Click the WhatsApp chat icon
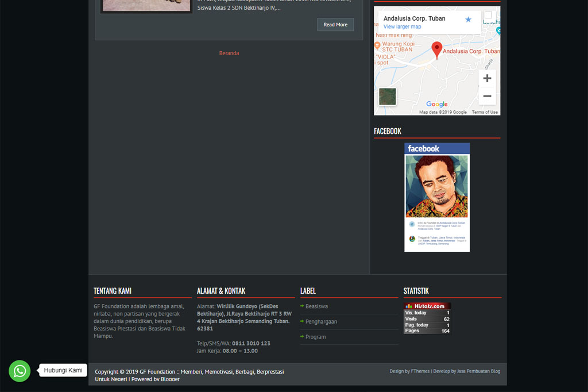This screenshot has height=392, width=588. point(20,371)
